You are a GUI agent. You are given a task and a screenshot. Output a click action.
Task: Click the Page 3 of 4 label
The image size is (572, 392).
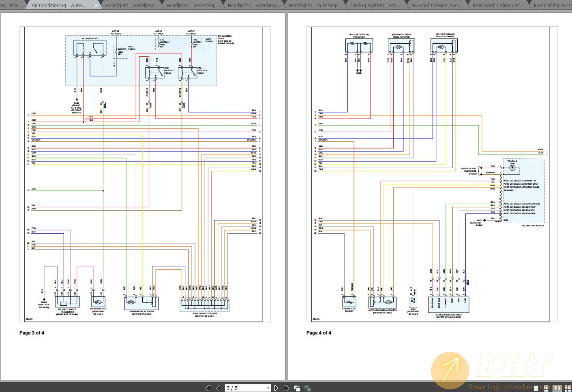point(32,333)
